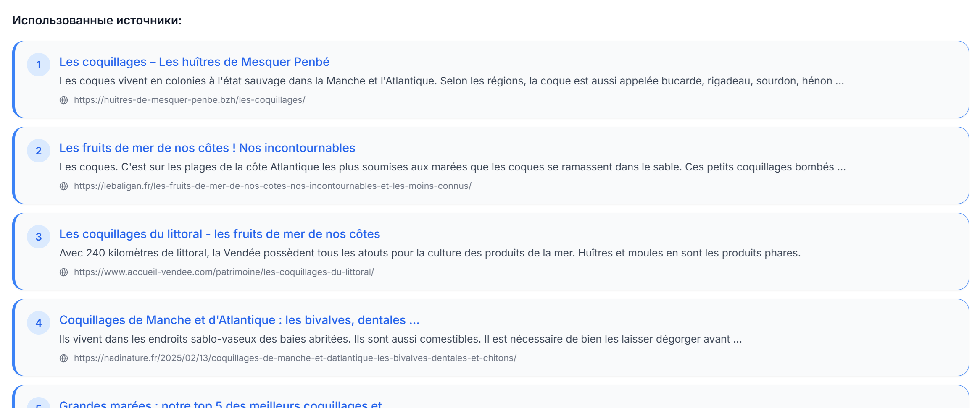Open 'Coquillages de Manche et d'Atlantique' link
Viewport: 980px width, 408px height.
239,320
